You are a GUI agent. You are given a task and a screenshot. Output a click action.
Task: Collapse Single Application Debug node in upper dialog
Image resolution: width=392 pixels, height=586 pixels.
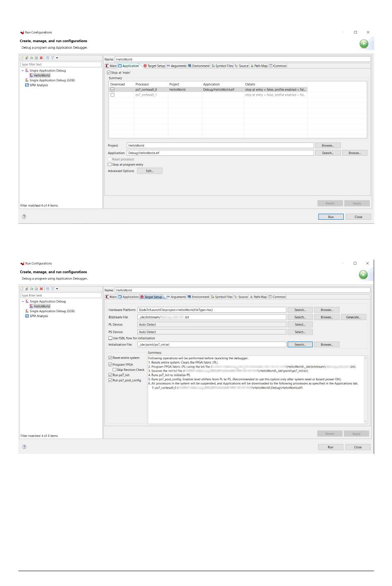[x=23, y=71]
